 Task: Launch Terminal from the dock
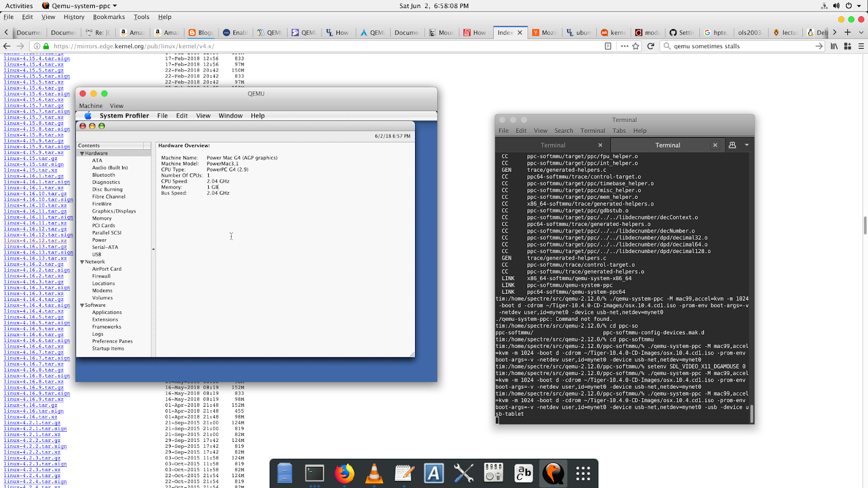click(x=314, y=473)
